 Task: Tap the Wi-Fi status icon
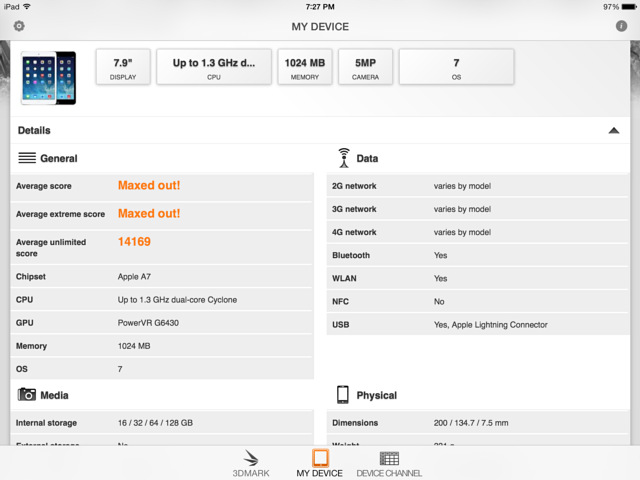coord(27,7)
